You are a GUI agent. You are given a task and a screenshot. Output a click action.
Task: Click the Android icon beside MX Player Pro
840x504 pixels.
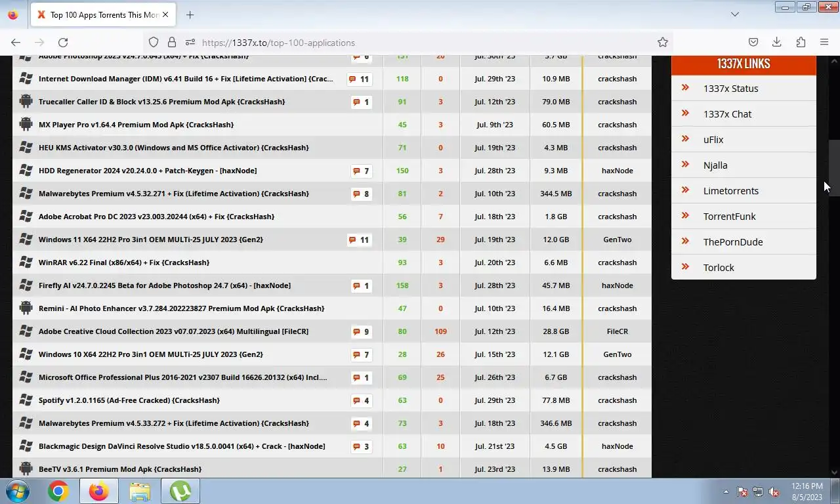(x=26, y=124)
